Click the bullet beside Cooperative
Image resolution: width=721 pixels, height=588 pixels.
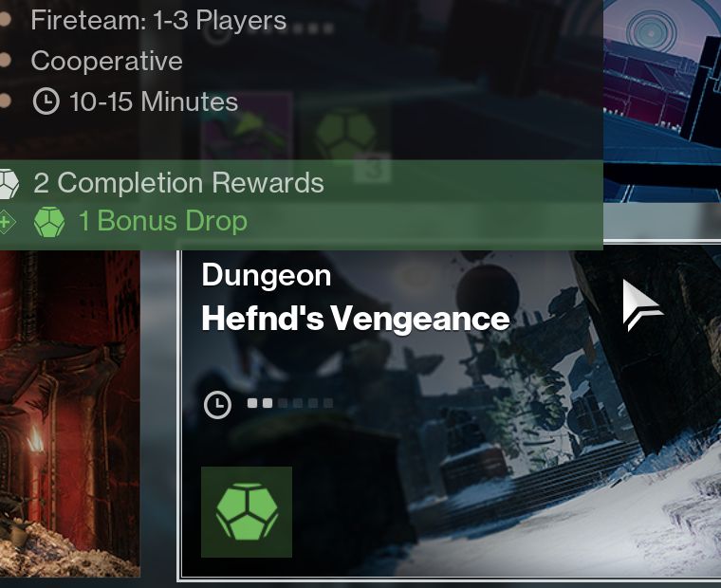5,61
